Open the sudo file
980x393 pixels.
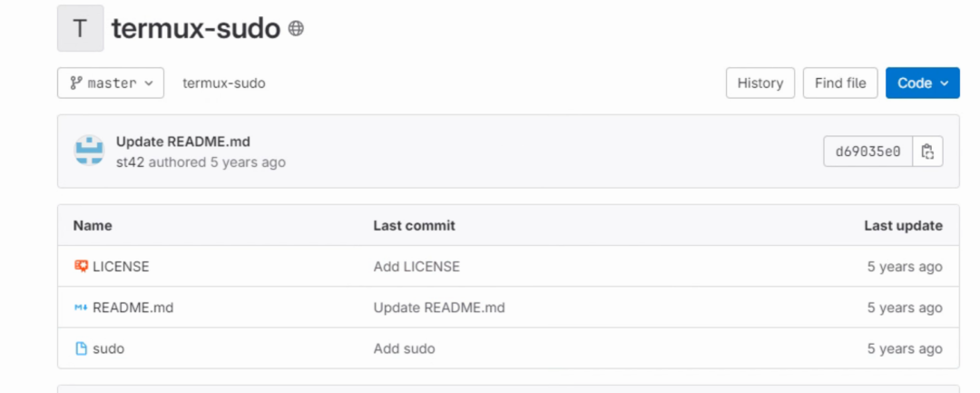(x=109, y=349)
